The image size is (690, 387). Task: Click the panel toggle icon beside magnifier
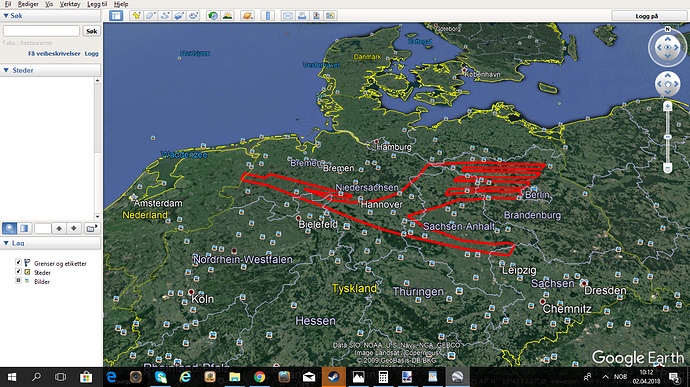coord(24,228)
